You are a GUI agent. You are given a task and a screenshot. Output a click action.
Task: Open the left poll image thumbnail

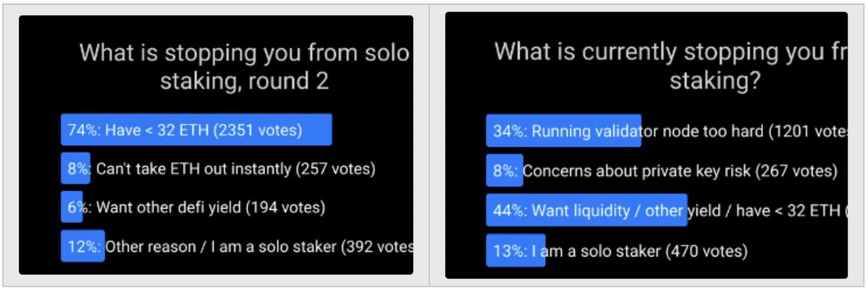(x=216, y=145)
